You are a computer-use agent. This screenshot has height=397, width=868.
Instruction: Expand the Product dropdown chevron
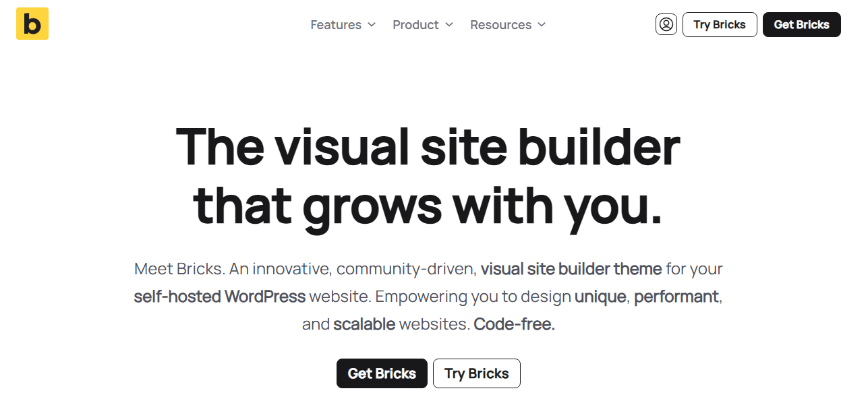click(449, 25)
